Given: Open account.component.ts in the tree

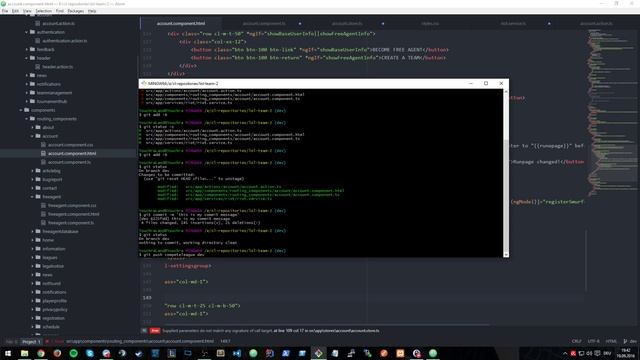Looking at the screenshot, I should [x=69, y=162].
